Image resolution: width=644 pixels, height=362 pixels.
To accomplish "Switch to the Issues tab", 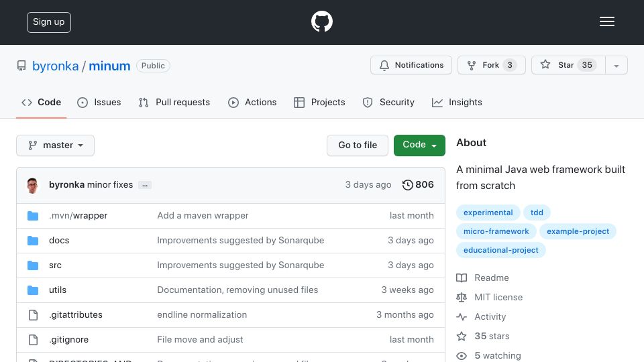I will 99,102.
